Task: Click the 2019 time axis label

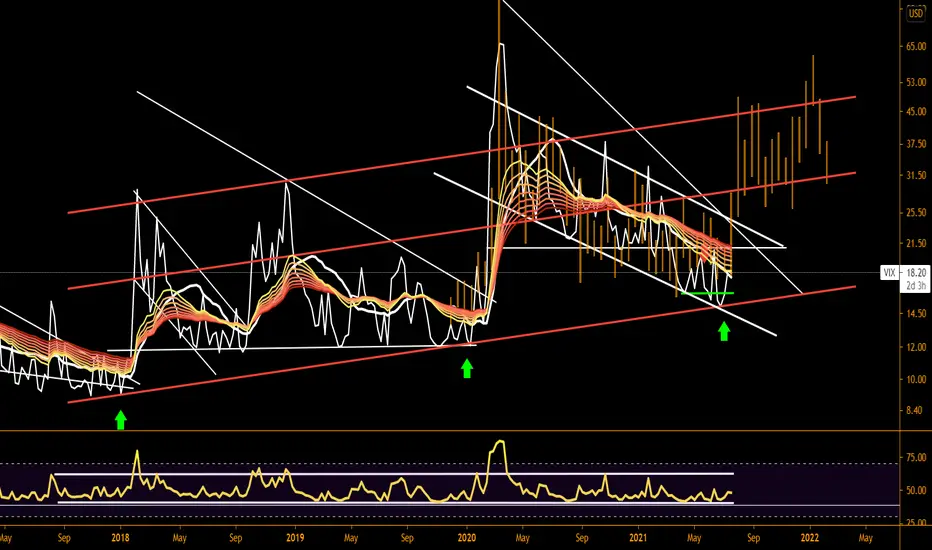Action: [295, 538]
